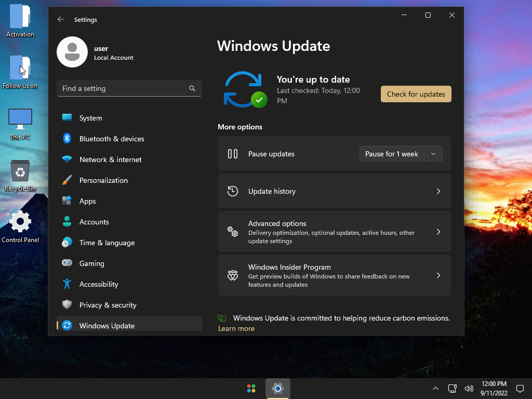Screen dimensions: 532x399
Task: Click the "Last checked: Today, 12:00 PM" text
Action: coord(318,96)
